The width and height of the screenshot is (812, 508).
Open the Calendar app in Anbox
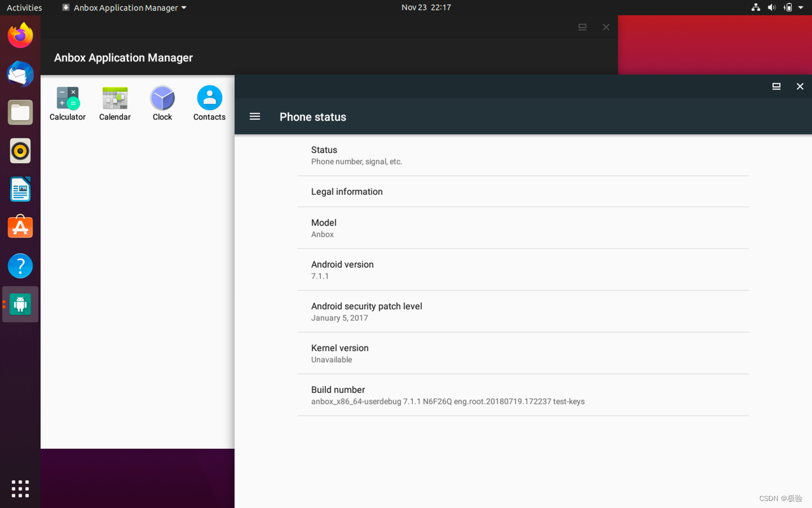(115, 103)
